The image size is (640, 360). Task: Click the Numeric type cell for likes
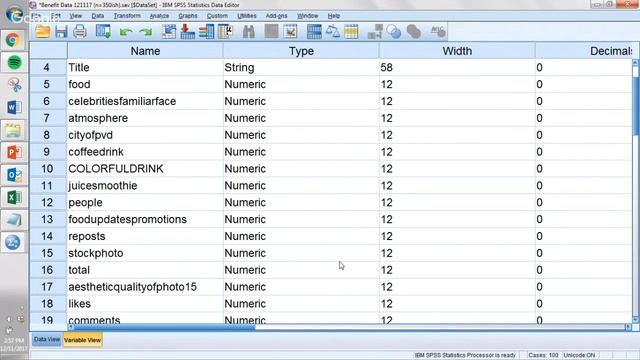301,304
